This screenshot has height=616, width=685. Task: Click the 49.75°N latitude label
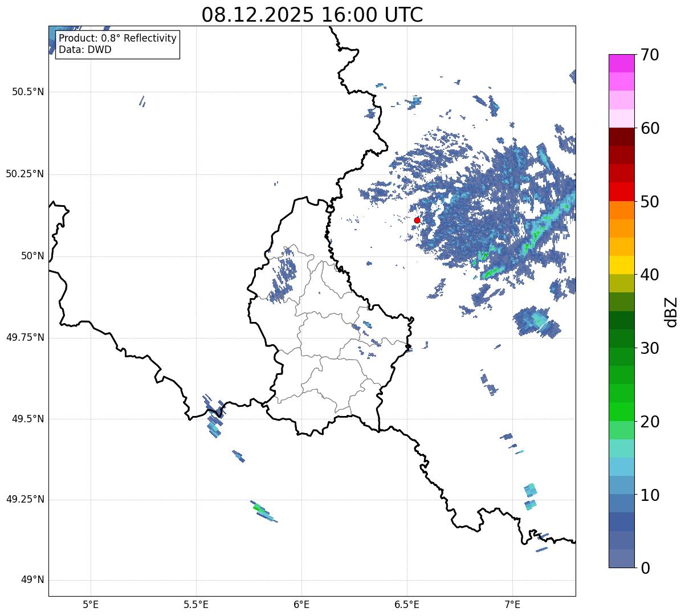(x=25, y=337)
